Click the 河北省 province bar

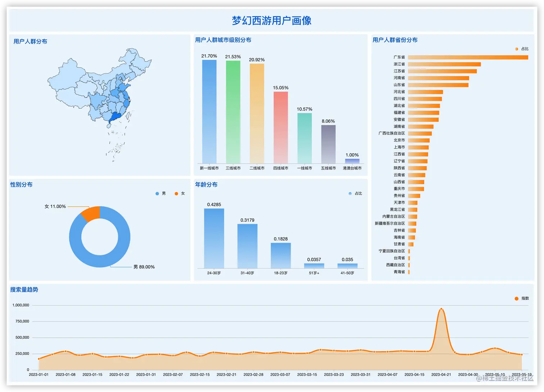click(x=425, y=92)
